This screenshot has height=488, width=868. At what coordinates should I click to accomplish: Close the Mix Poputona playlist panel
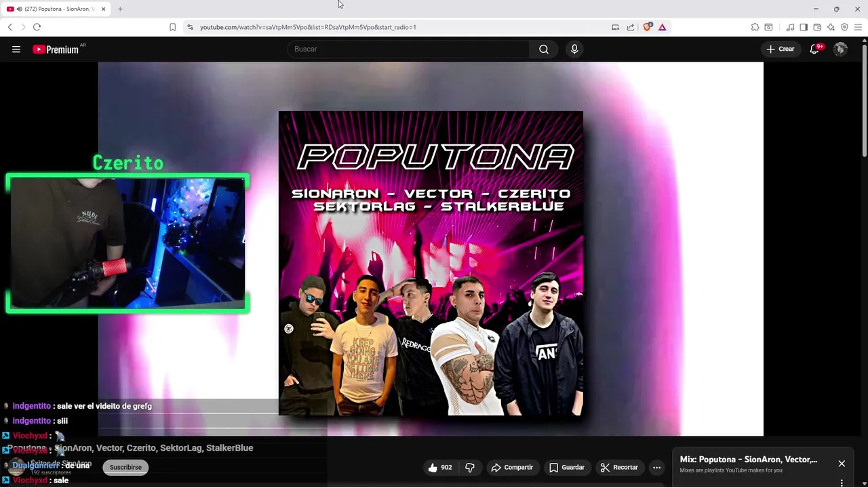coord(842,464)
